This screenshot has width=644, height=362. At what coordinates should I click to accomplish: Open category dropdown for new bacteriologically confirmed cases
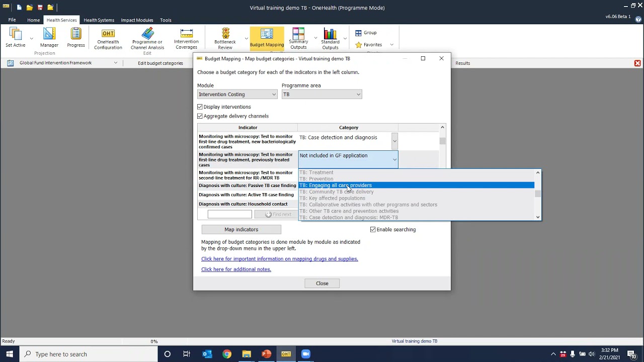point(394,141)
